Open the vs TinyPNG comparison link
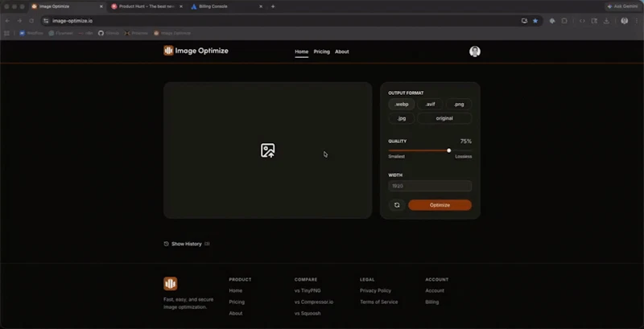Screen dimensions: 644x329 (308, 290)
